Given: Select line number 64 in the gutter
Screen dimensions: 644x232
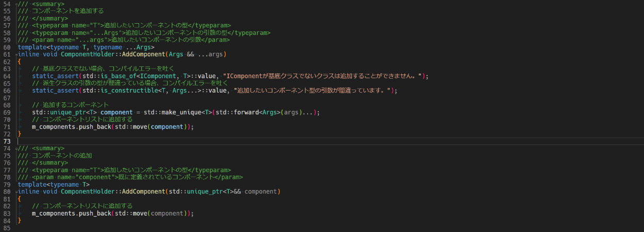Looking at the screenshot, I should [6, 76].
